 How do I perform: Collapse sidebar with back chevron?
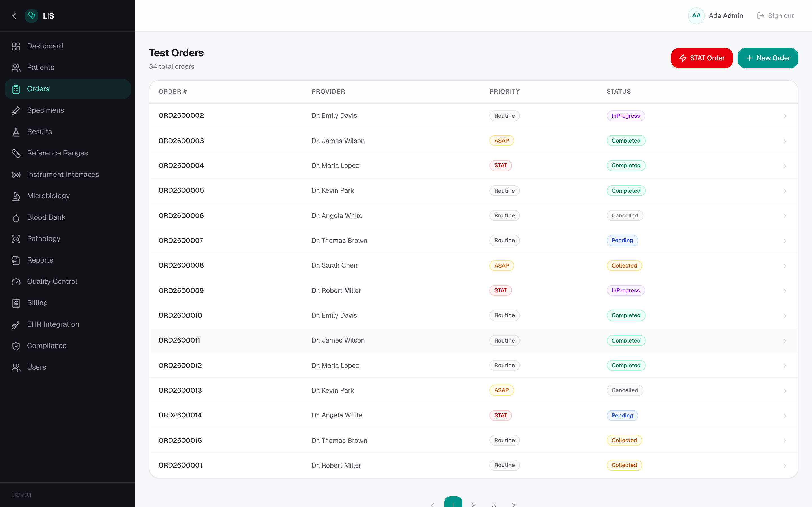tap(14, 16)
